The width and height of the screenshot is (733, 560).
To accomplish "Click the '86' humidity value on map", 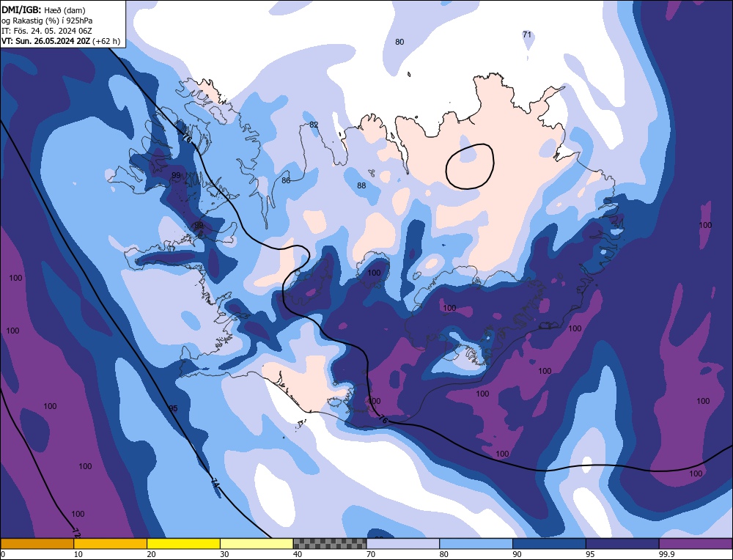I will click(x=286, y=180).
